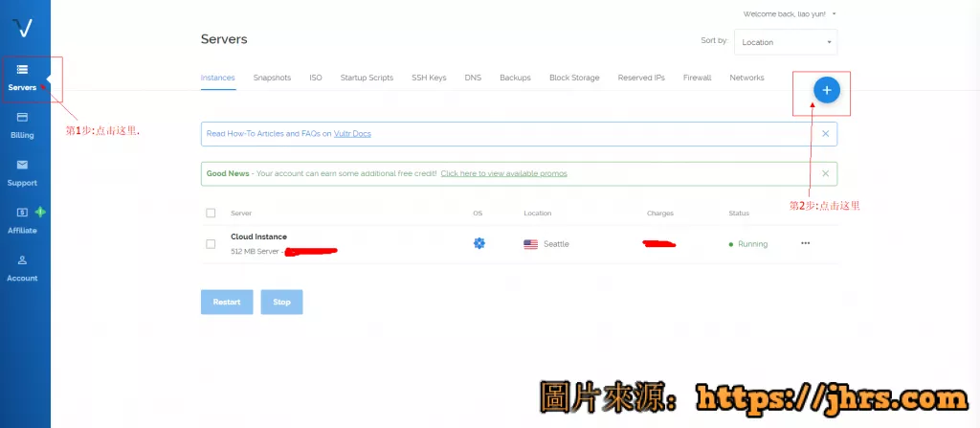This screenshot has height=428, width=980.
Task: Click the Status column header
Action: 739,214
